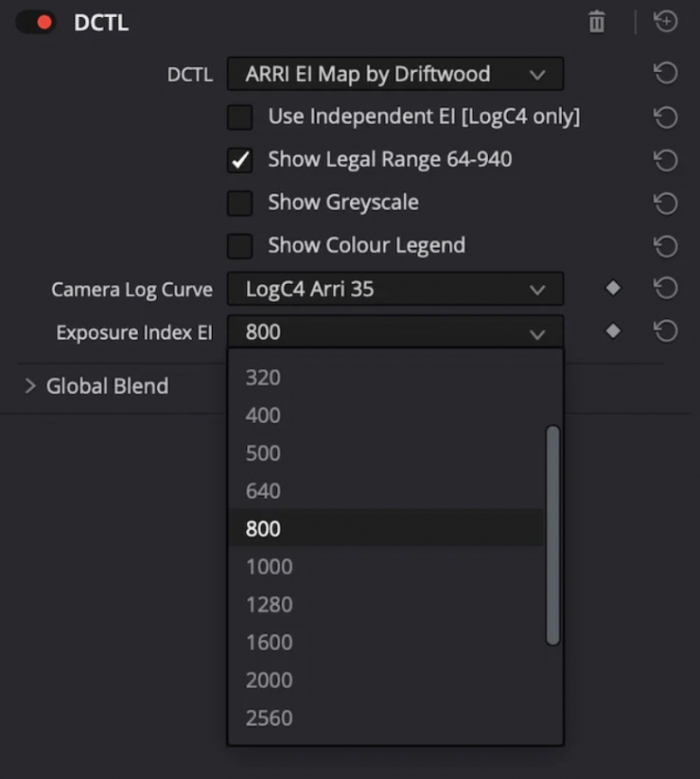The height and width of the screenshot is (779, 700).
Task: Reset the Show Greyscale option
Action: click(666, 203)
